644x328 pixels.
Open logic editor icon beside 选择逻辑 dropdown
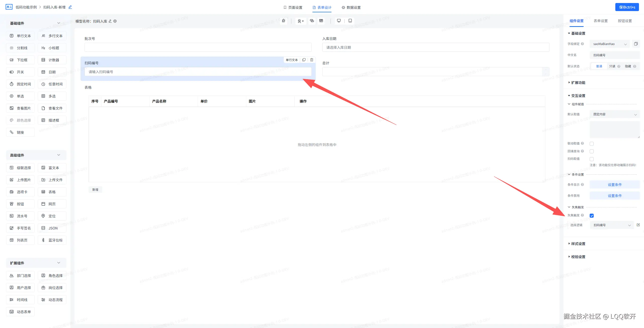[x=638, y=225]
